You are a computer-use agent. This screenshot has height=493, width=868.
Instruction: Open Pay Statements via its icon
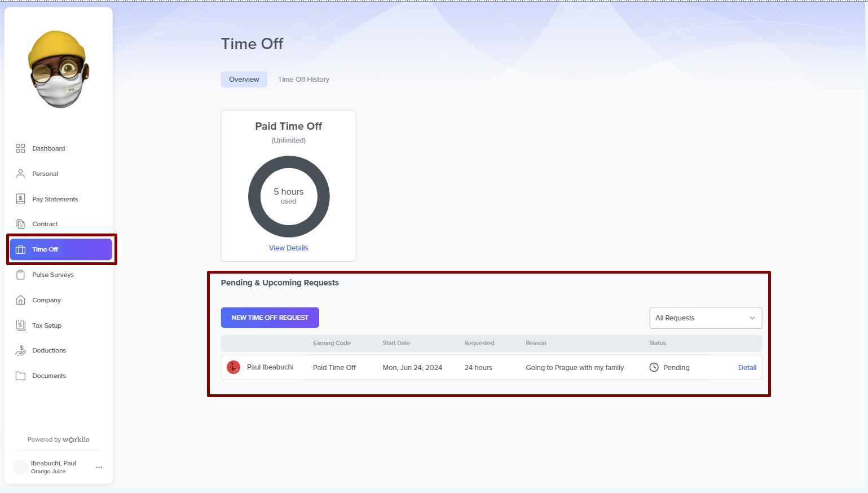21,199
